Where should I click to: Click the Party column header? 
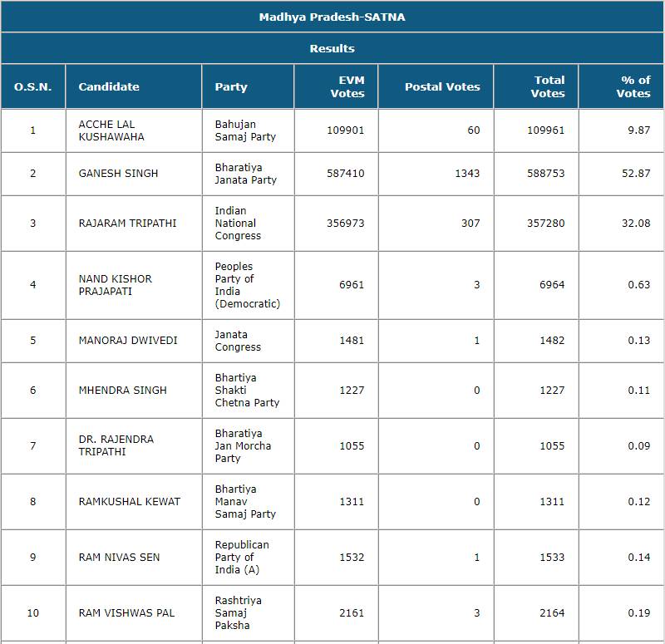click(x=231, y=86)
